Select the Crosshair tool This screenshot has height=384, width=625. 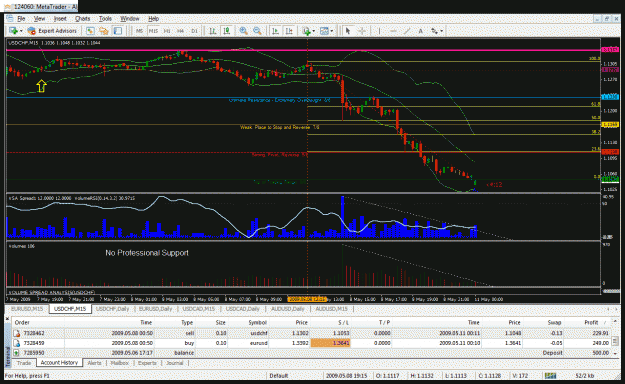(x=362, y=31)
